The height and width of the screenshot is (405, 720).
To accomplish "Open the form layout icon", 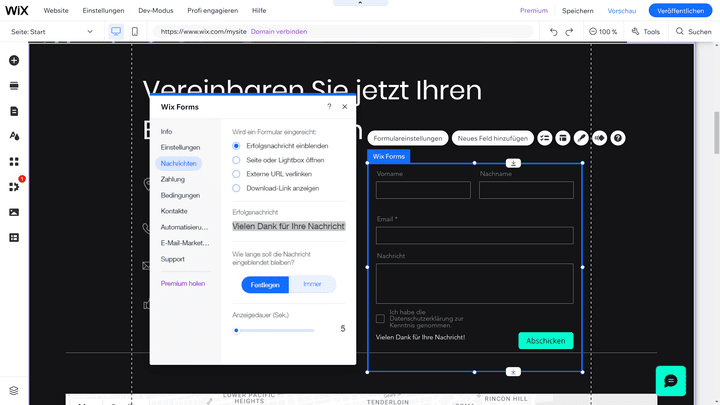I will 563,138.
